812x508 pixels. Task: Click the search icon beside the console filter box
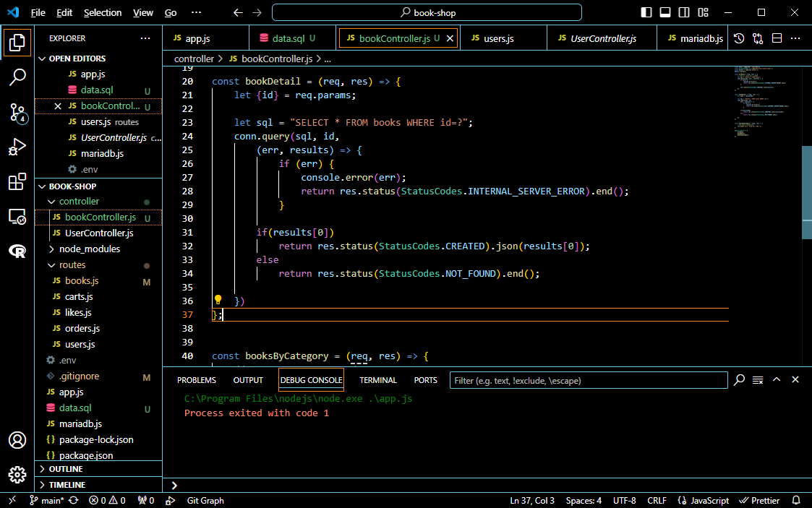[x=740, y=380]
